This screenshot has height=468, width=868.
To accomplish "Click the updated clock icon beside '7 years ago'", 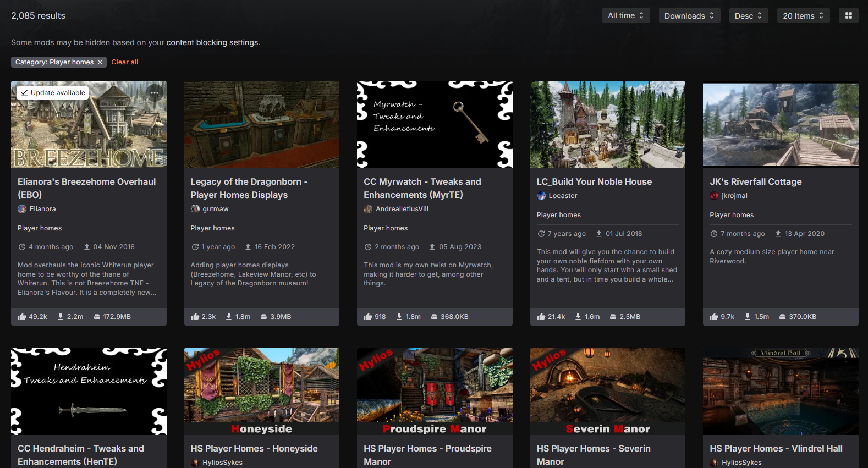I will coord(541,234).
